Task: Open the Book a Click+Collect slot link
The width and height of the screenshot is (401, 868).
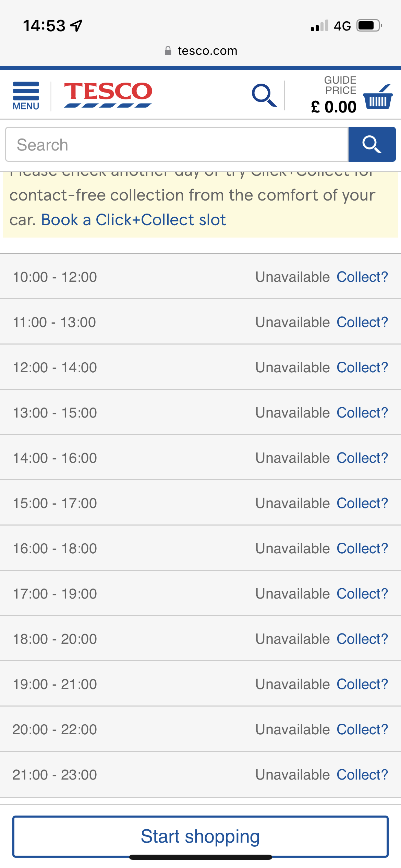Action: (133, 220)
